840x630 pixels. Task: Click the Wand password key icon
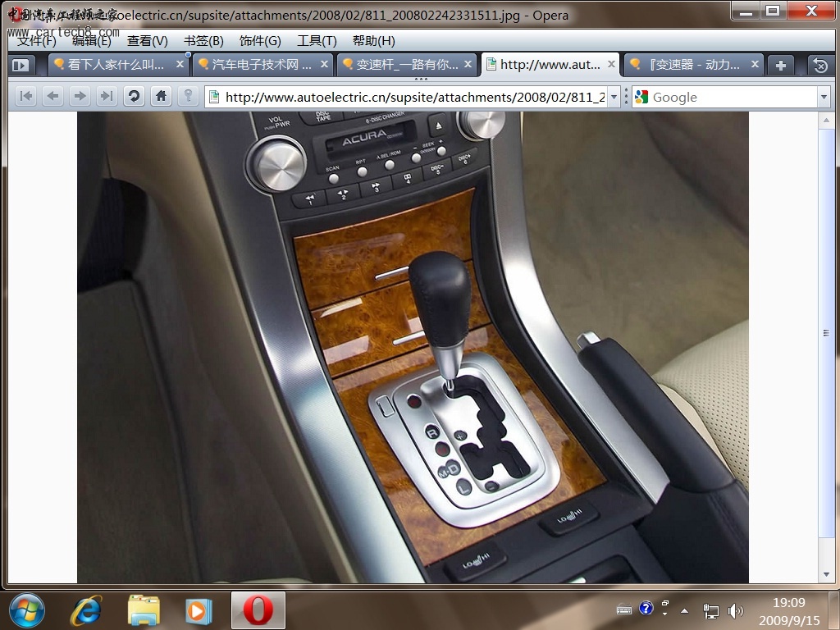pos(188,97)
